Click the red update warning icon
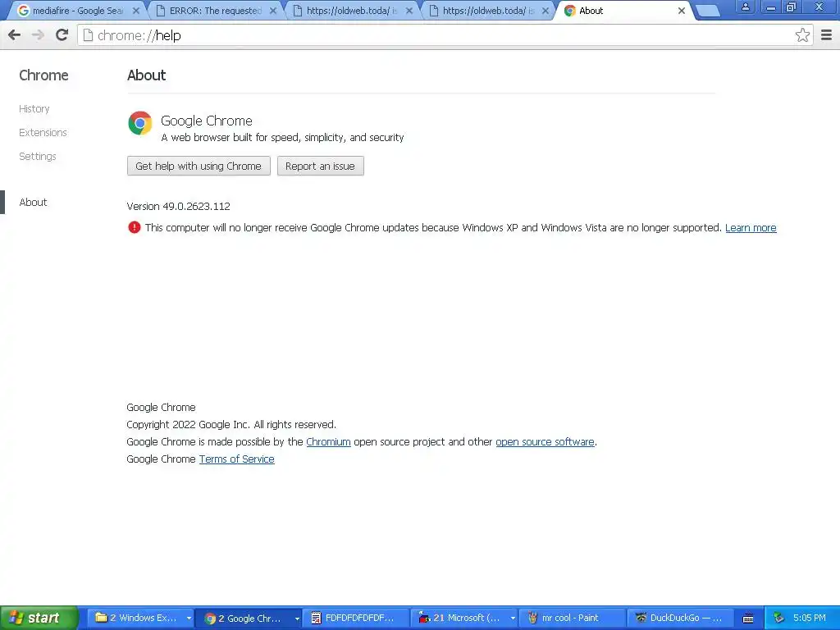The image size is (840, 630). tap(134, 228)
